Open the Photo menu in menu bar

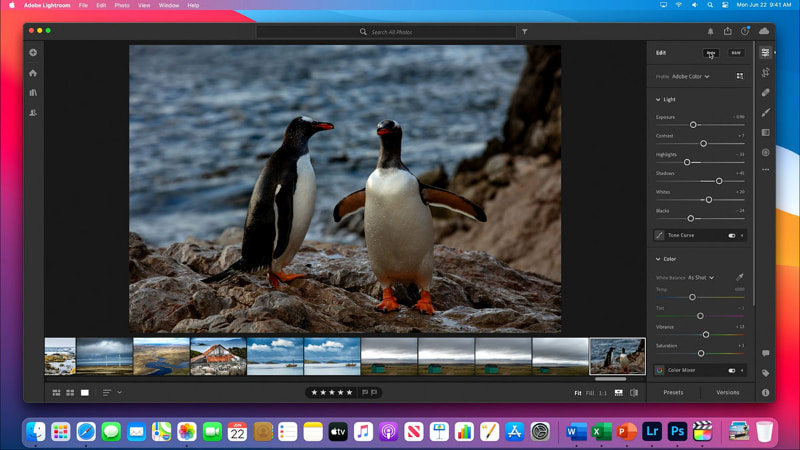tap(122, 5)
